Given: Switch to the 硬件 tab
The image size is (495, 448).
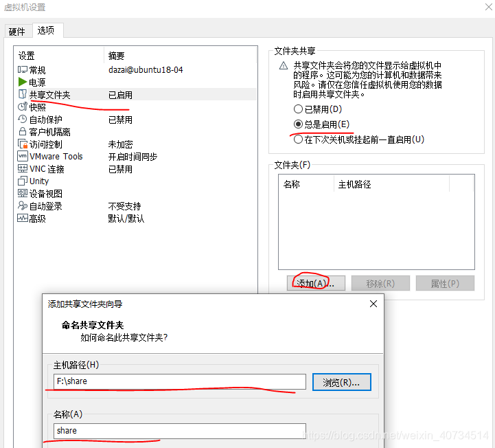Looking at the screenshot, I should [x=17, y=32].
